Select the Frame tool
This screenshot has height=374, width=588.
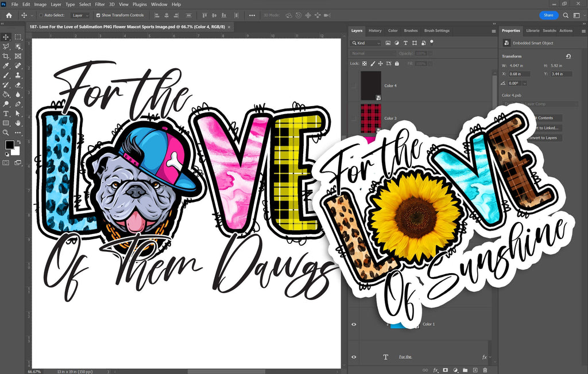[x=18, y=56]
